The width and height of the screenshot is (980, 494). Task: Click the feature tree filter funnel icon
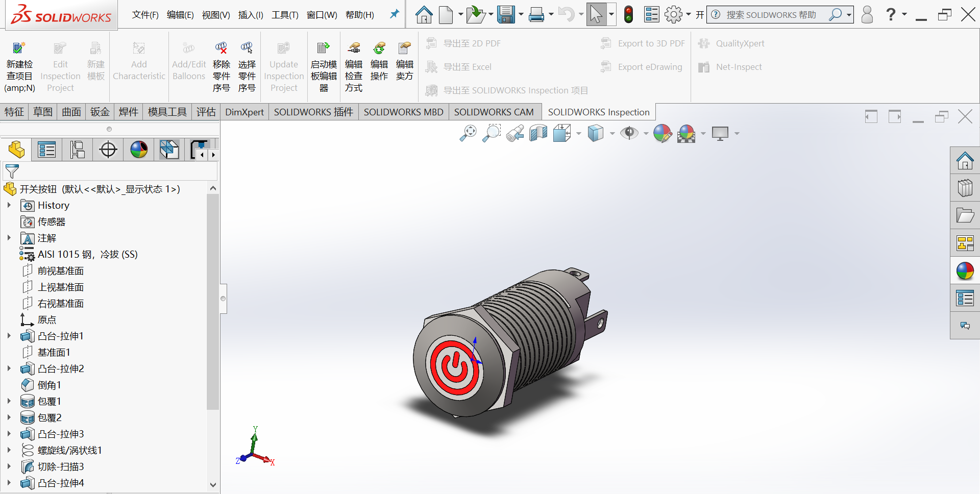pos(12,171)
